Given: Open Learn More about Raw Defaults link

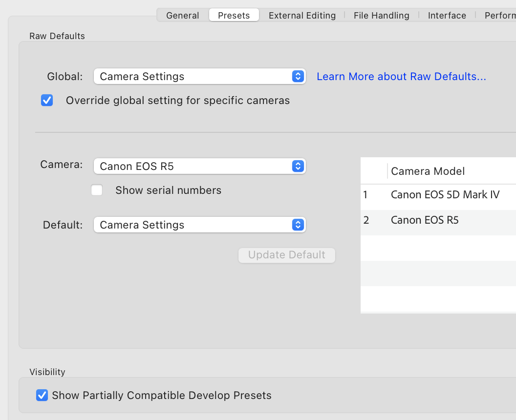Looking at the screenshot, I should 401,77.
